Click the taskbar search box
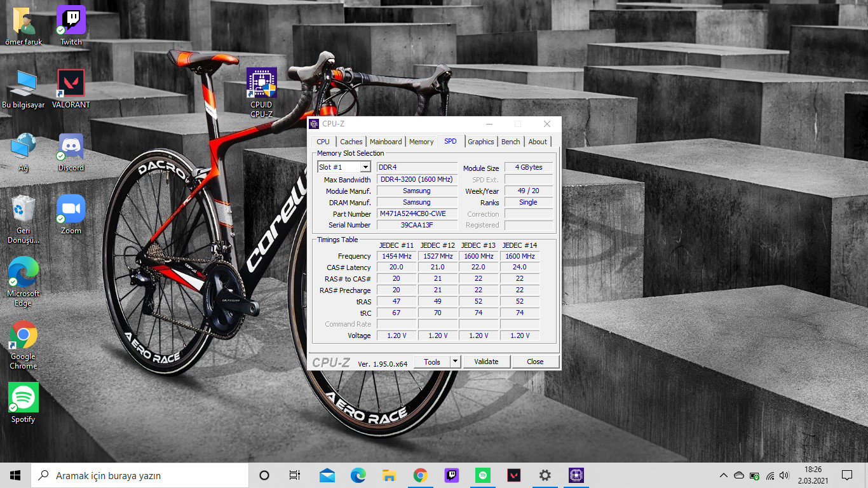Image resolution: width=868 pixels, height=488 pixels. pyautogui.click(x=140, y=475)
